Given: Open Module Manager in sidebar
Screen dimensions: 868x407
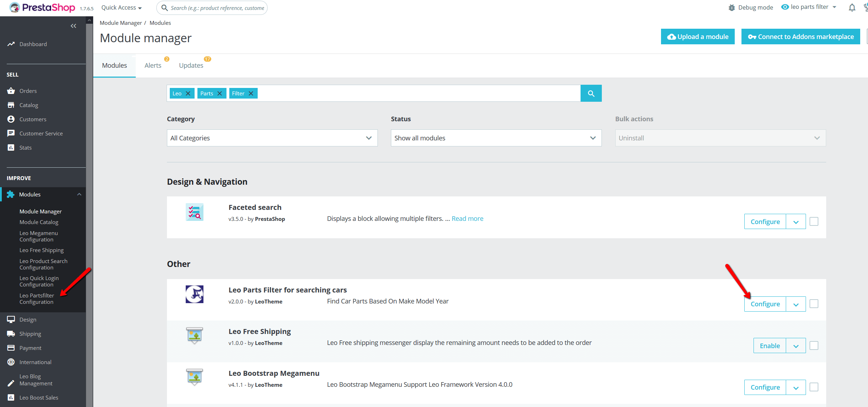Looking at the screenshot, I should (40, 211).
